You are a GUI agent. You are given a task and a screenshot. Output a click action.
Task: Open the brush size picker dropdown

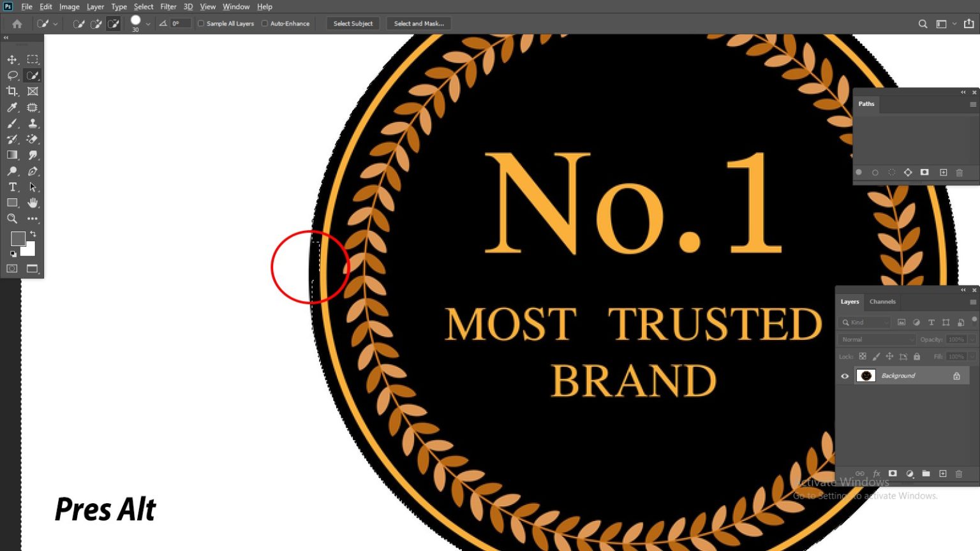[x=148, y=24]
